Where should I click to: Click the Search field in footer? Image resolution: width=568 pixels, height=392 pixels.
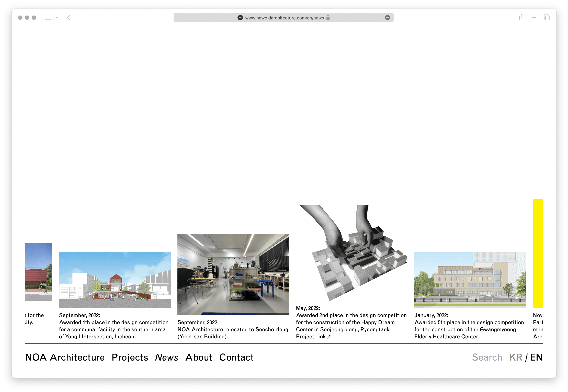click(x=487, y=357)
